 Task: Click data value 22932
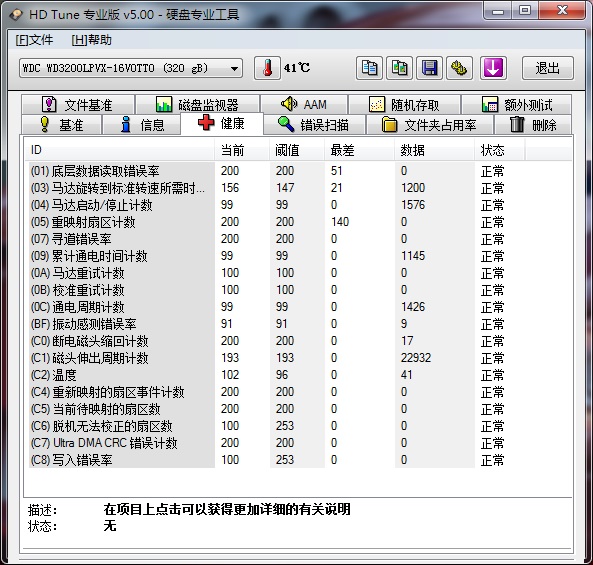pos(416,358)
